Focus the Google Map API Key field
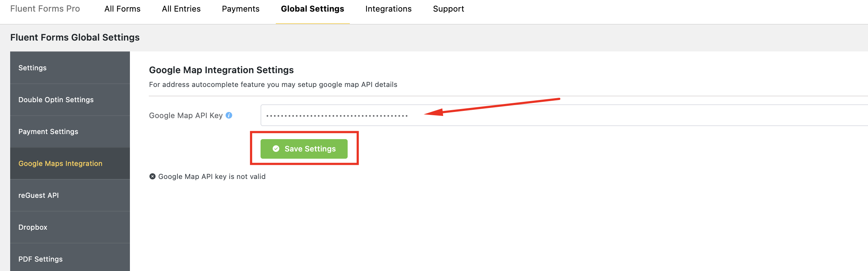 click(x=564, y=115)
